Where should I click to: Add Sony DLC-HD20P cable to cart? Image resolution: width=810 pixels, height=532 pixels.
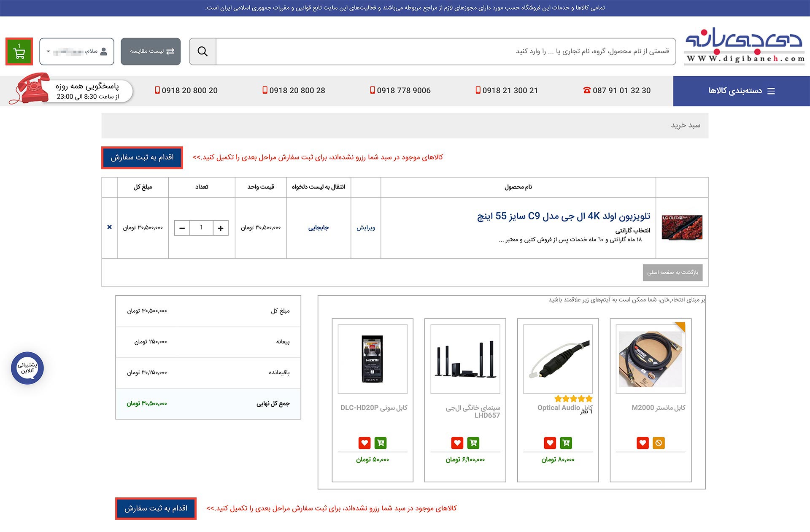381,443
